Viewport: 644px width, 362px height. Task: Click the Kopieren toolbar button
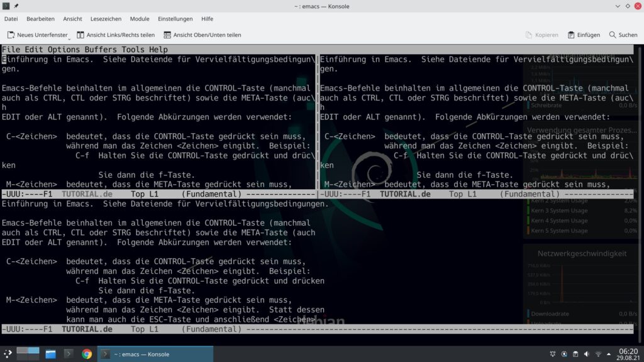[541, 35]
